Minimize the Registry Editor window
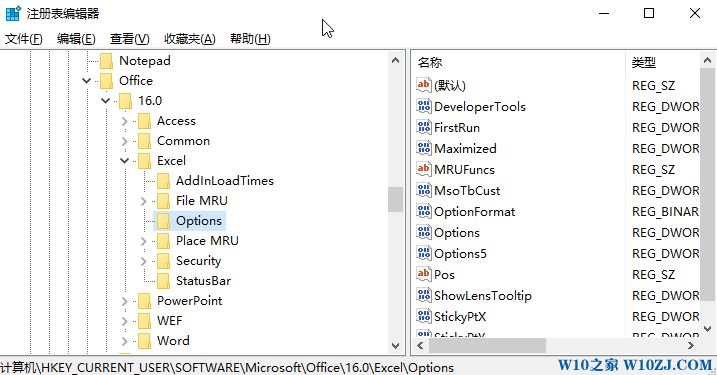The width and height of the screenshot is (717, 375). [x=604, y=13]
